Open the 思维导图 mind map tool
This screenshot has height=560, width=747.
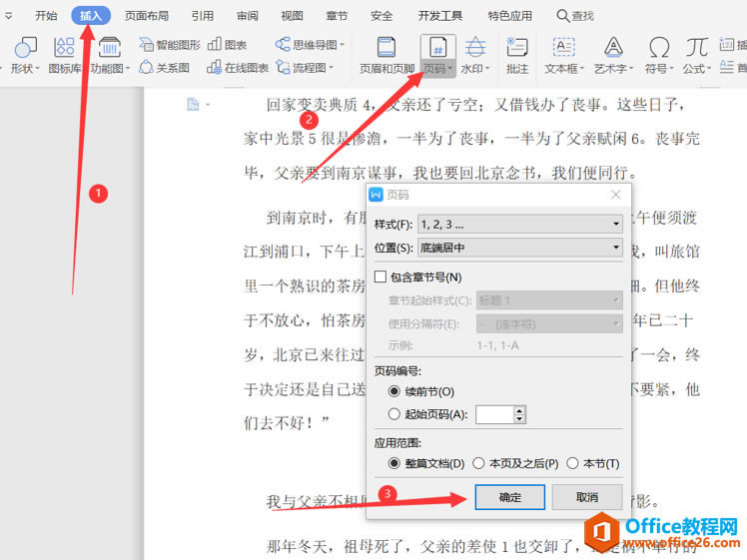point(310,45)
